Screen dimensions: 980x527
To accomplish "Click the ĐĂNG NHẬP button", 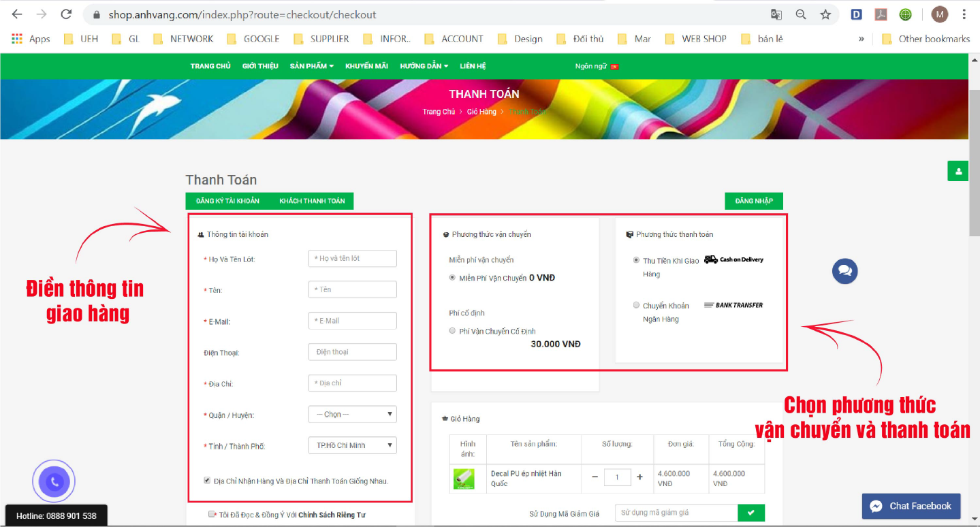I will pos(753,201).
